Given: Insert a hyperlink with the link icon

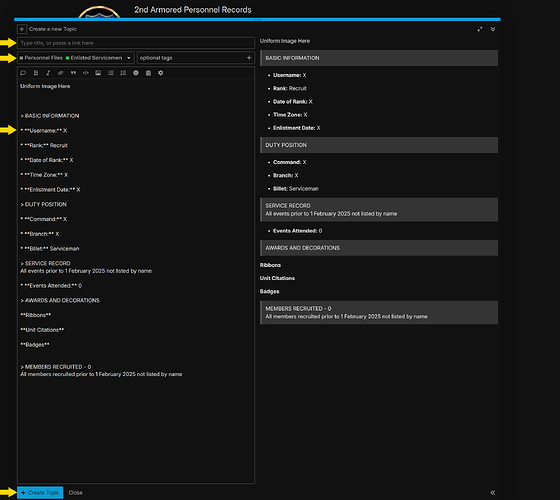Looking at the screenshot, I should click(60, 73).
